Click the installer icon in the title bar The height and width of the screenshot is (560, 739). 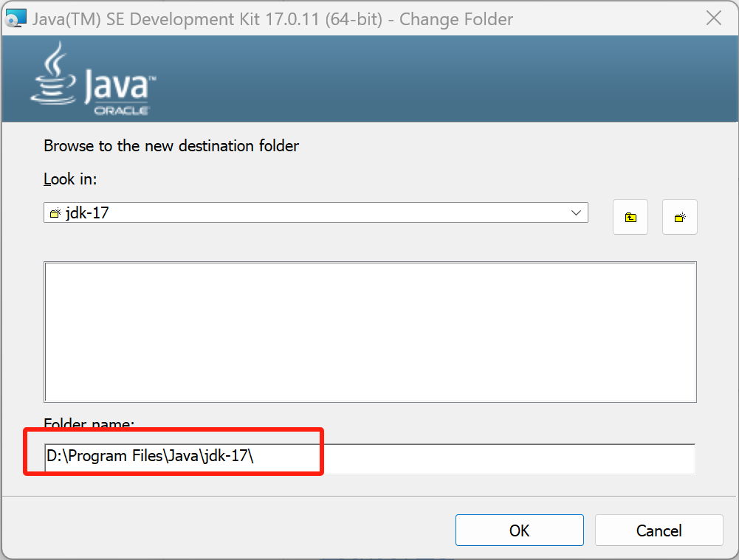point(15,19)
